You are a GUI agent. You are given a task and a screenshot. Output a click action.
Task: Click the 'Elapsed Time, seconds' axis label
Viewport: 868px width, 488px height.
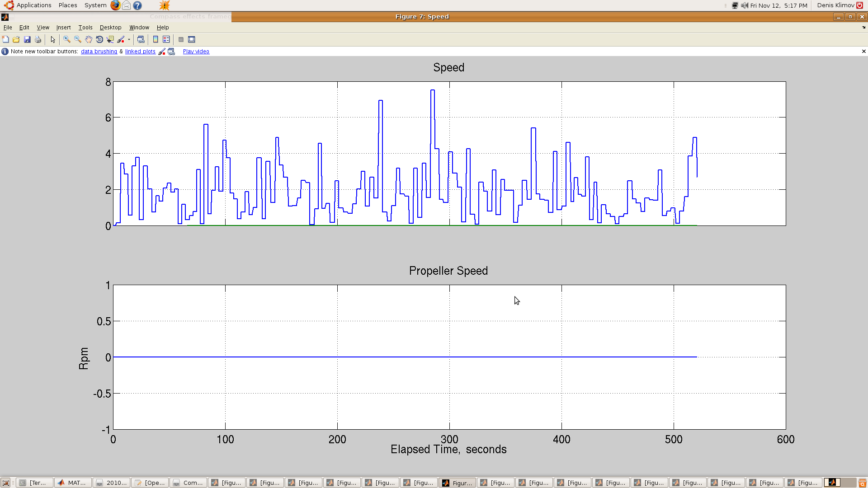(448, 450)
